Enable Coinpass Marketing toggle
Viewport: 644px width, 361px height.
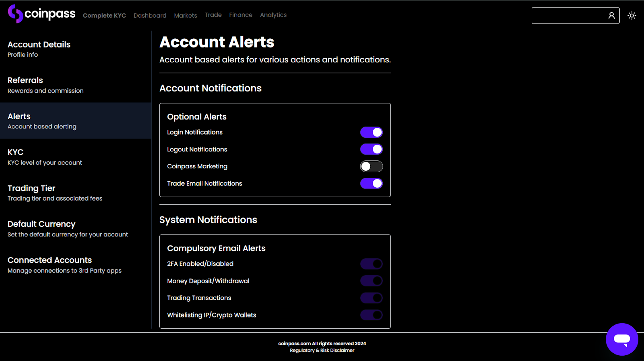(x=371, y=166)
